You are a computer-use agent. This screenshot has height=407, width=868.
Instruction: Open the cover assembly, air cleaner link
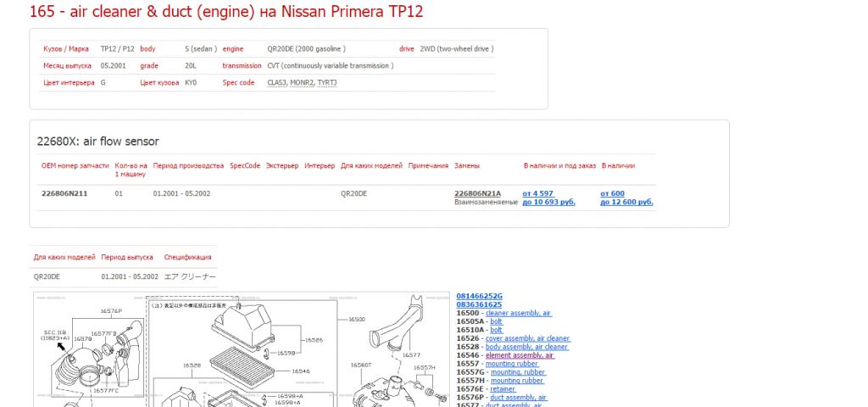point(527,338)
